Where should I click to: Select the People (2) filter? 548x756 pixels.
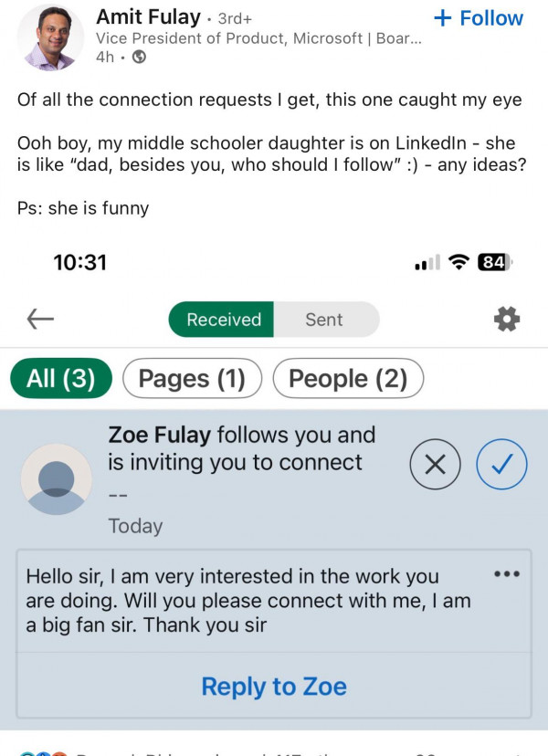pyautogui.click(x=348, y=379)
